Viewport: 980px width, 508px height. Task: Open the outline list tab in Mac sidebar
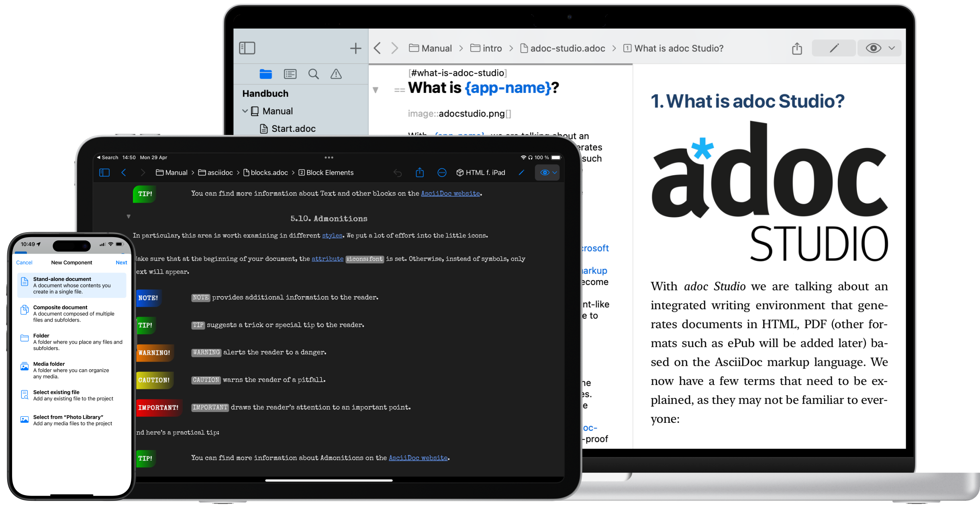[290, 74]
